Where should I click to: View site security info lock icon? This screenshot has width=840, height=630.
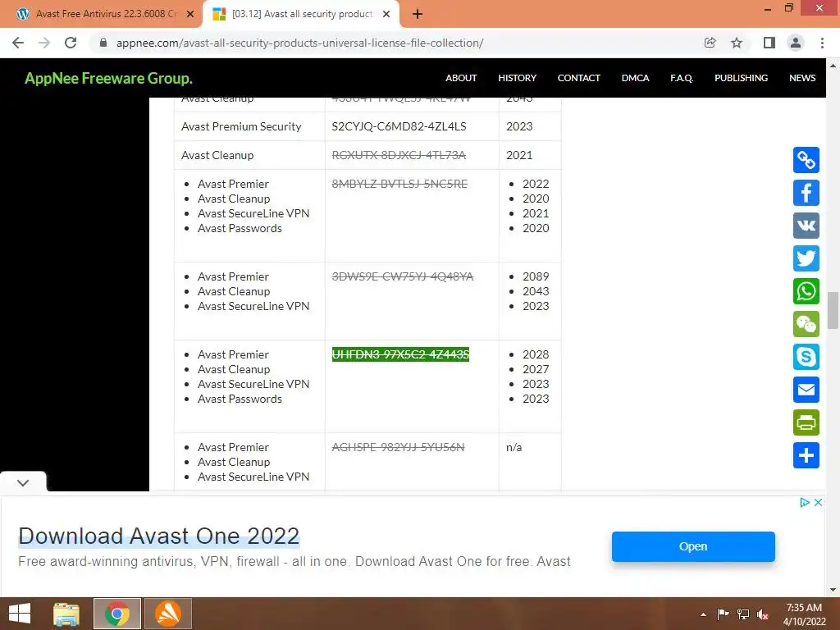[103, 43]
